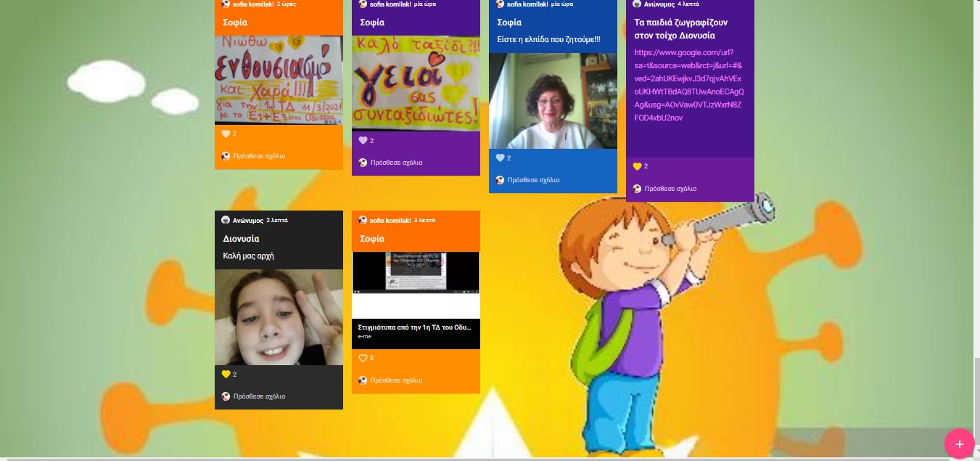Click the like count "2" on "Καλή μας αρχή" post
The height and width of the screenshot is (461, 980).
[x=234, y=374]
